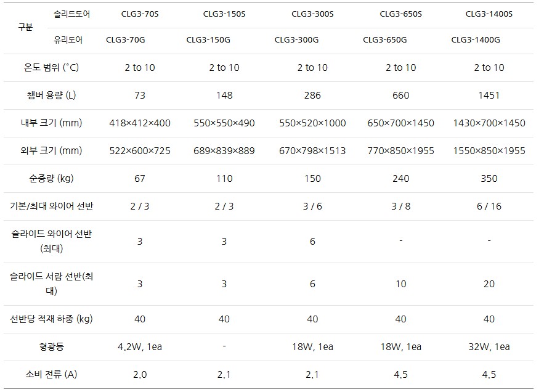Select the 1550×850×1955 external size cell
Image resolution: width=544 pixels, height=392 pixels.
pos(489,151)
